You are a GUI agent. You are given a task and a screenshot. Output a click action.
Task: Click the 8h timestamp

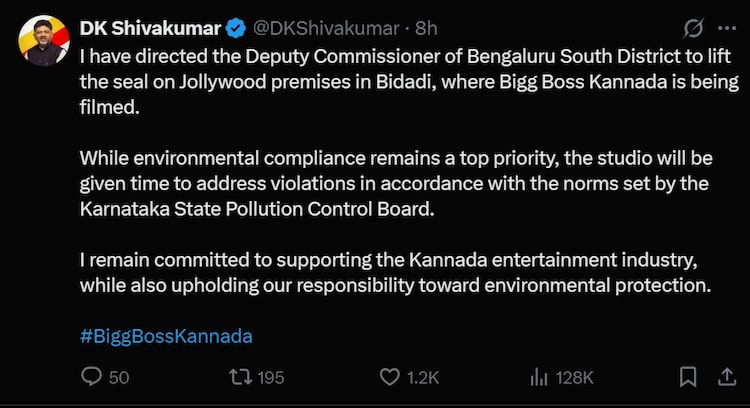426,27
